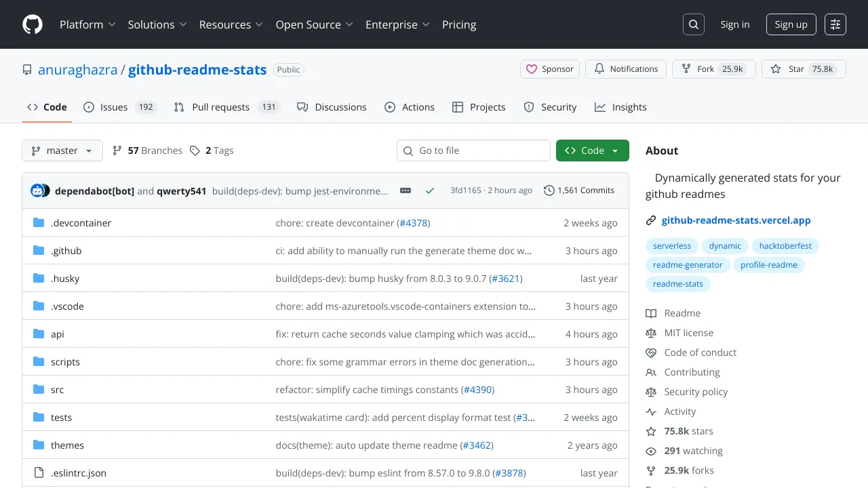Open the master branch selector dropdown

(x=62, y=150)
